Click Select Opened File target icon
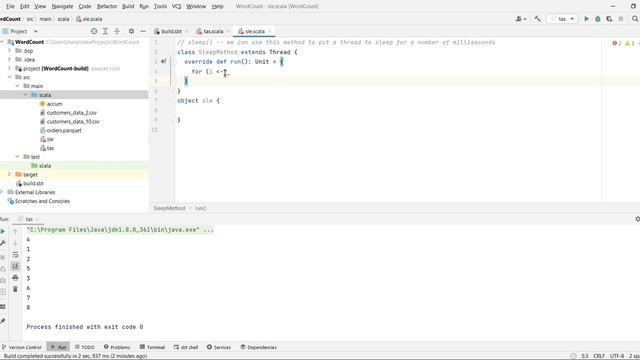640x360 pixels. [94, 31]
